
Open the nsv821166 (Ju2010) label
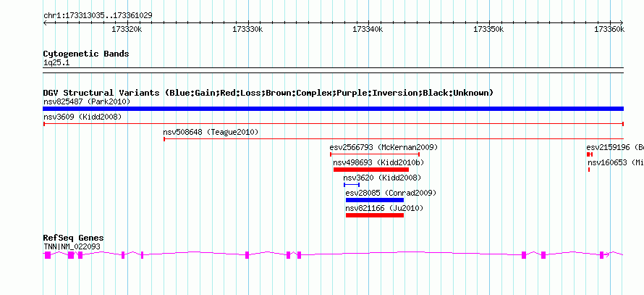pos(384,208)
